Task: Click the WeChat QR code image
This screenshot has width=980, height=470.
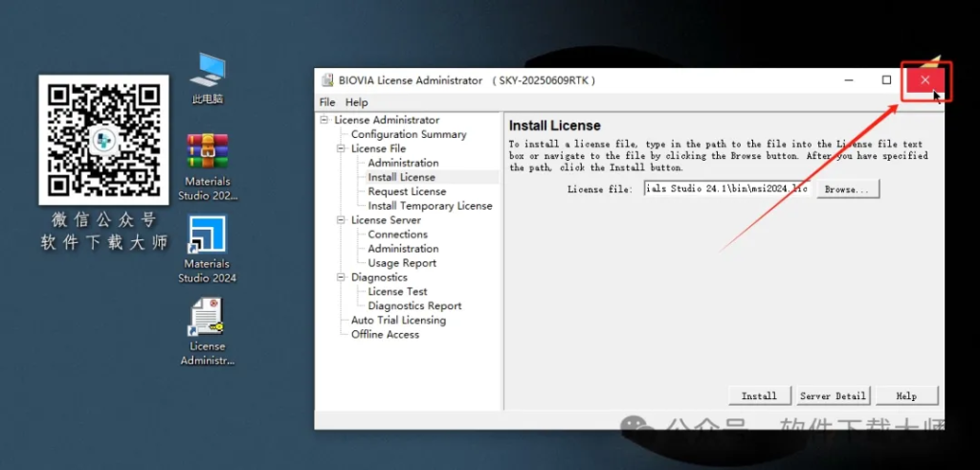Action: coord(103,140)
